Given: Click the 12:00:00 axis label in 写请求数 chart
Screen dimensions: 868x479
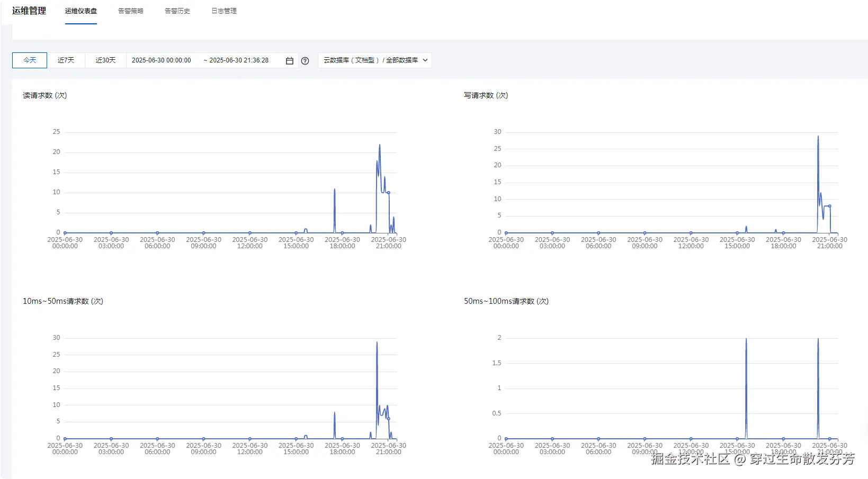Looking at the screenshot, I should 691,243.
